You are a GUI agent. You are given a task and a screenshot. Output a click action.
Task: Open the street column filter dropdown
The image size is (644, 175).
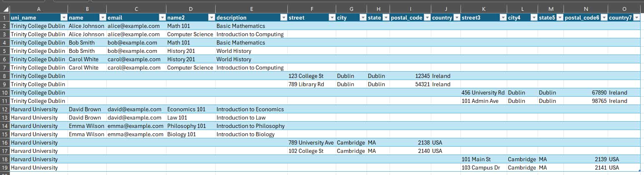click(332, 17)
